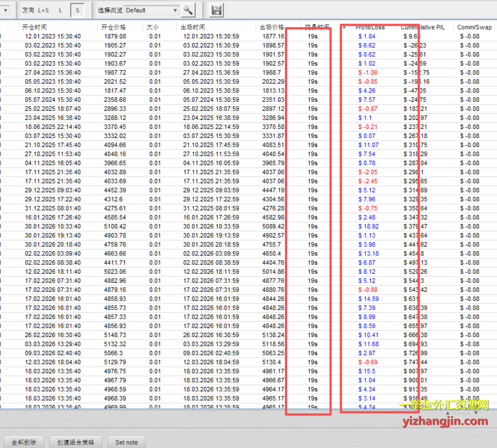Click profit value $ 14.59
Viewport: 497px width, 448px height.
point(368,299)
